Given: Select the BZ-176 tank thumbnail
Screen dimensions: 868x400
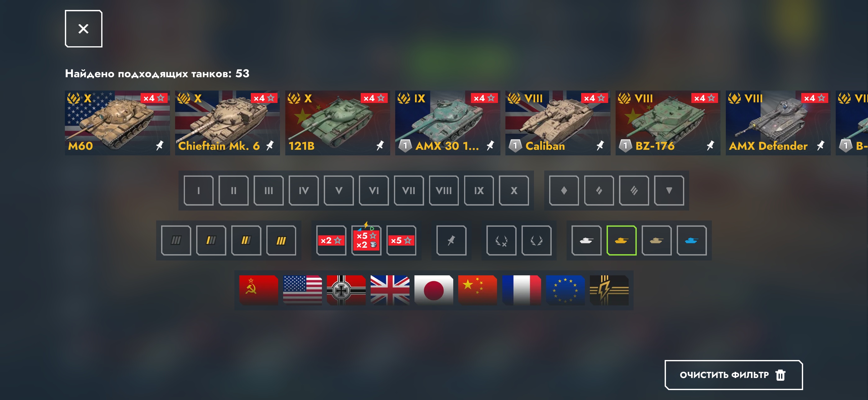Looking at the screenshot, I should [x=668, y=123].
